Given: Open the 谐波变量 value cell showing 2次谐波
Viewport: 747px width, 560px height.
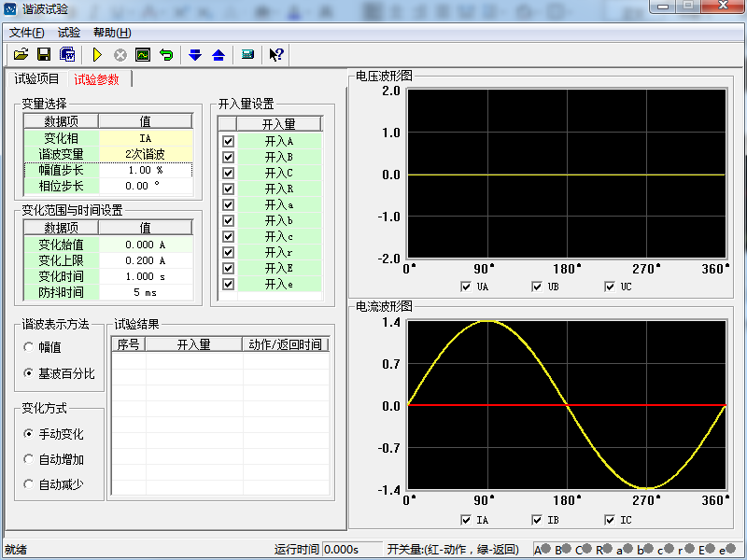Looking at the screenshot, I should click(145, 154).
